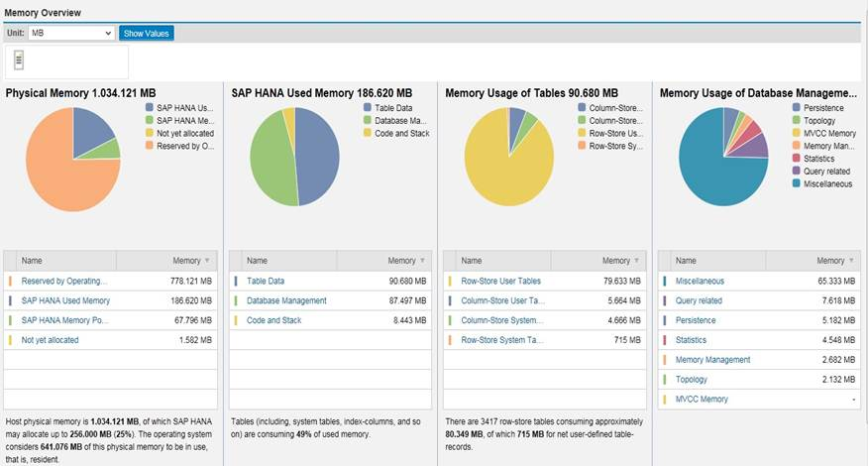Screen dimensions: 868x466
Task: Click the 8.443 MB value cell
Action: [x=409, y=320]
